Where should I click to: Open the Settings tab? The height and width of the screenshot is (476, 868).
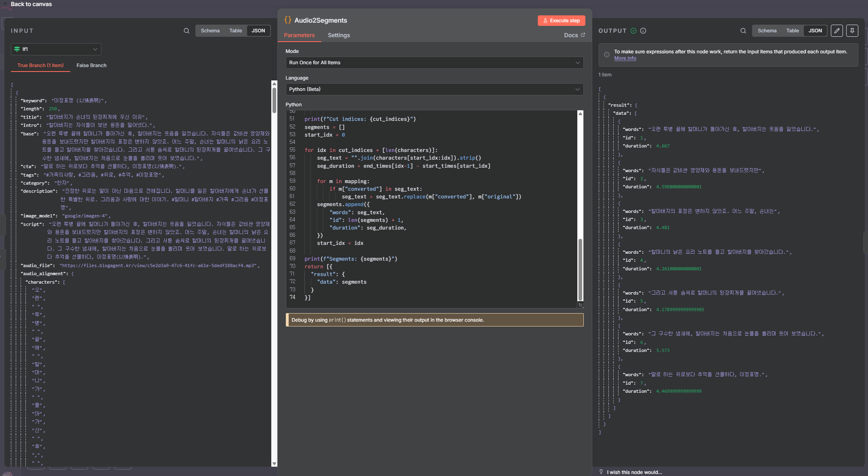point(339,36)
